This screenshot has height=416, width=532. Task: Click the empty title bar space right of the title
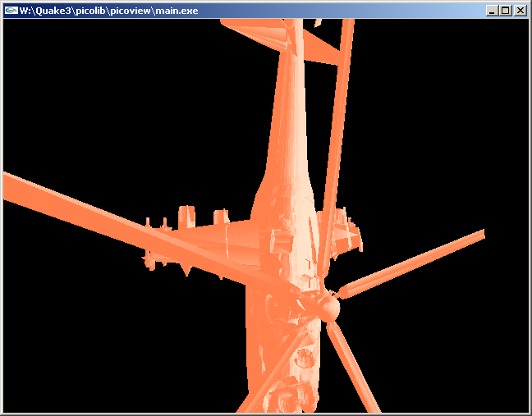[345, 11]
